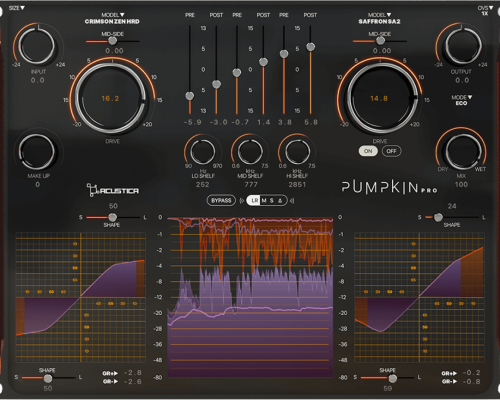The width and height of the screenshot is (500, 400).
Task: Click the central gain reduction meter display
Action: tap(250, 297)
